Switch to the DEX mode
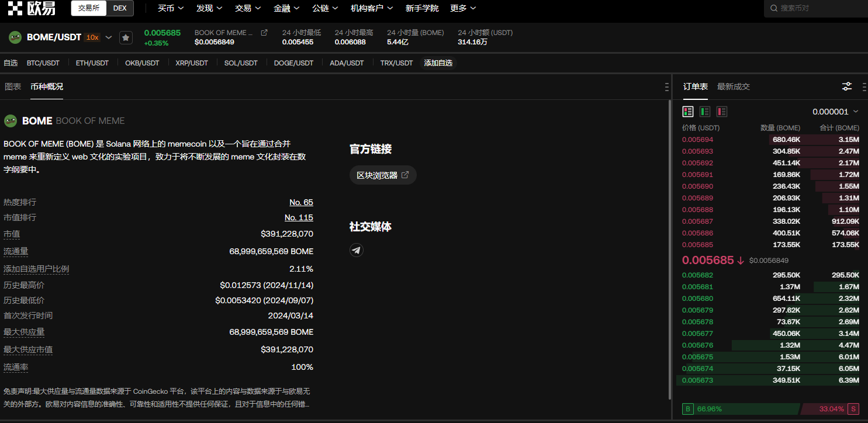 coord(120,8)
